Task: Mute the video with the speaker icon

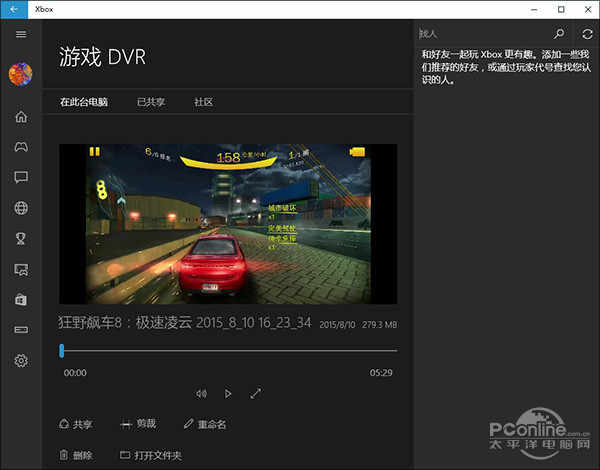Action: [201, 394]
